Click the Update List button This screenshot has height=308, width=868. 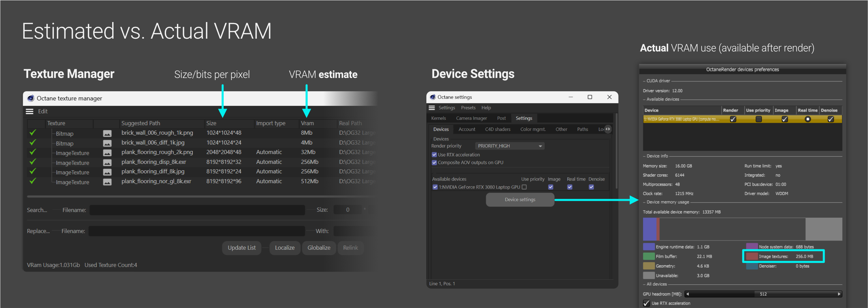tap(242, 248)
